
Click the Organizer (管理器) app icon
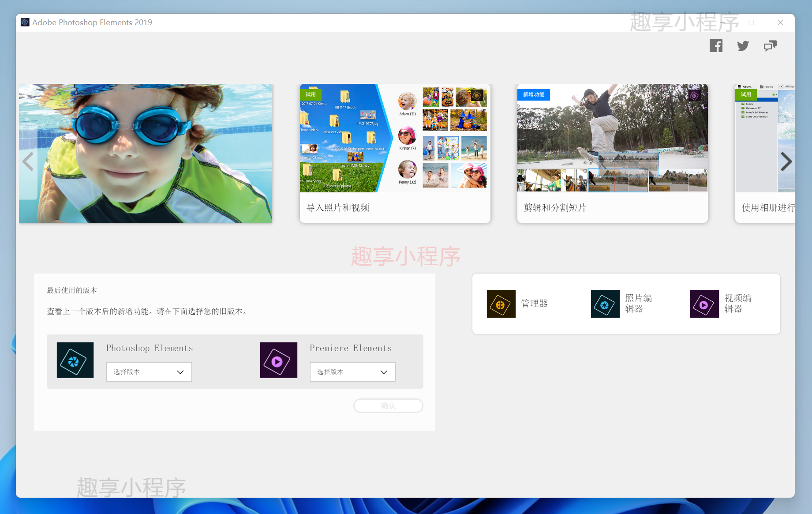pos(501,304)
